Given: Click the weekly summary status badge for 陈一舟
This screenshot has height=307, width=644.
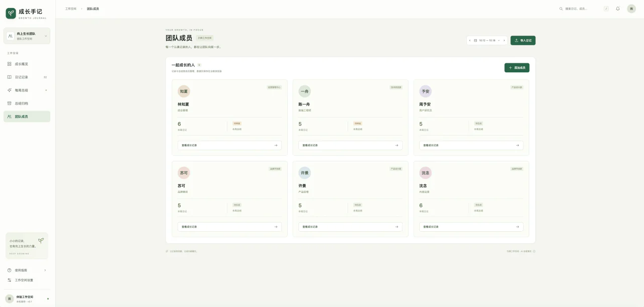Looking at the screenshot, I should (358, 123).
